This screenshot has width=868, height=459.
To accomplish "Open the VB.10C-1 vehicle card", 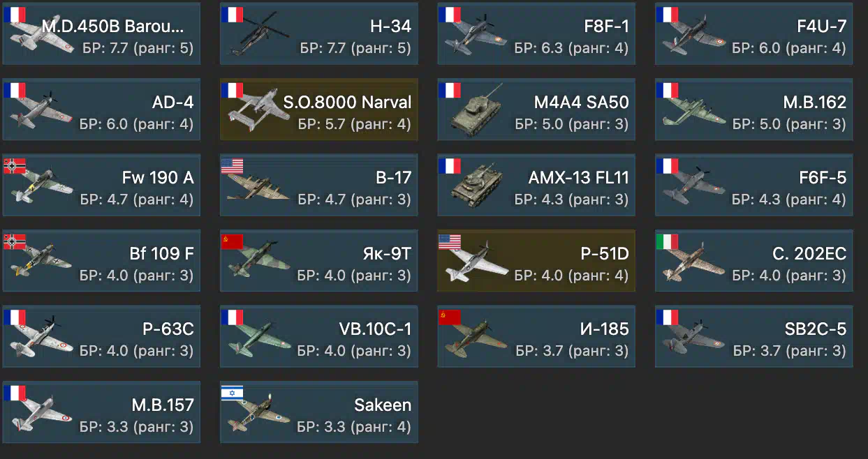I will coord(319,336).
